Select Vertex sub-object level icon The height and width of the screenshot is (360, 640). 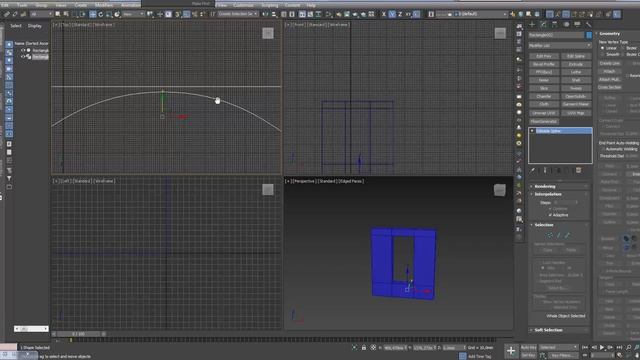(x=550, y=235)
